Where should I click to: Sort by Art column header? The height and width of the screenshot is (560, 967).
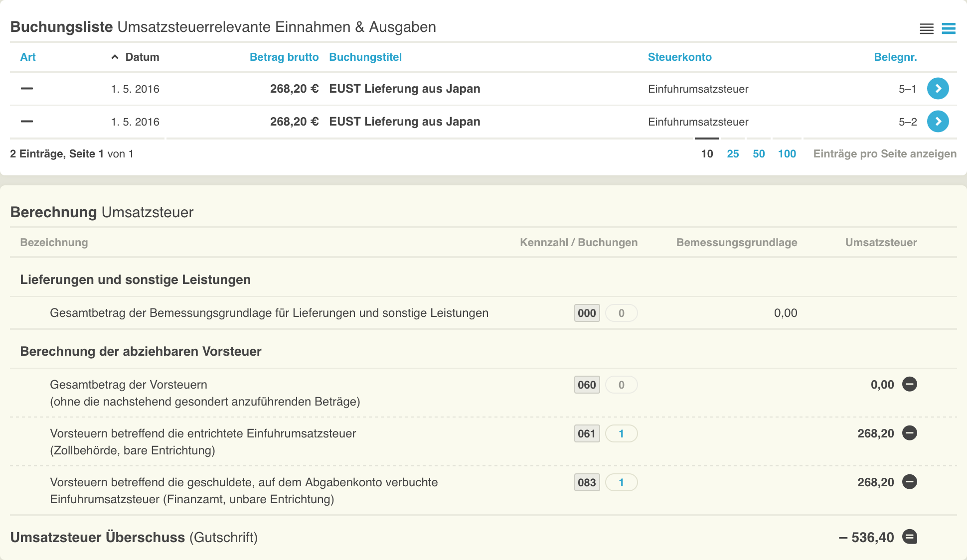pyautogui.click(x=28, y=57)
